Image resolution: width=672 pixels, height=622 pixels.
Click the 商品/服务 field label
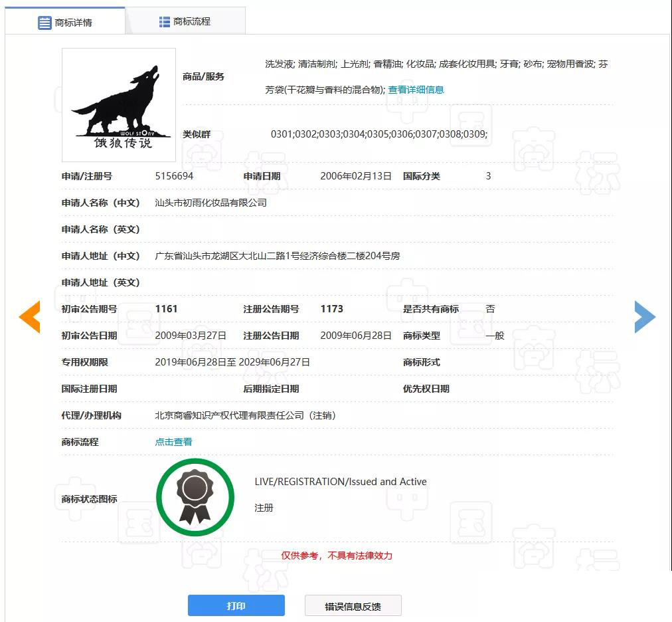pyautogui.click(x=203, y=77)
